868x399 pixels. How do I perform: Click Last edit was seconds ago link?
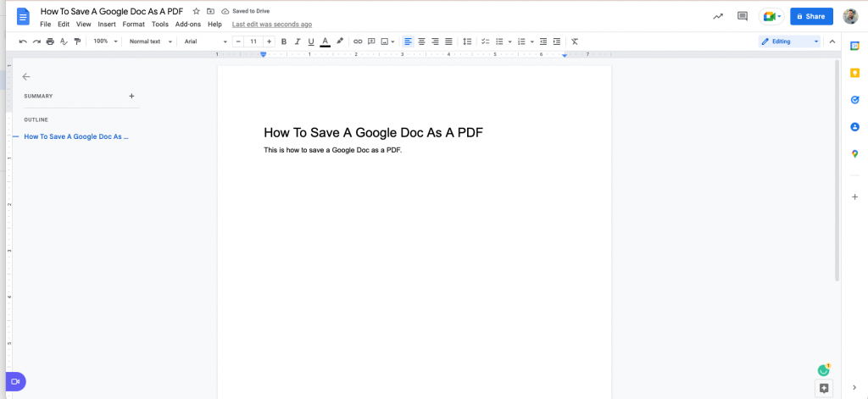coord(272,25)
